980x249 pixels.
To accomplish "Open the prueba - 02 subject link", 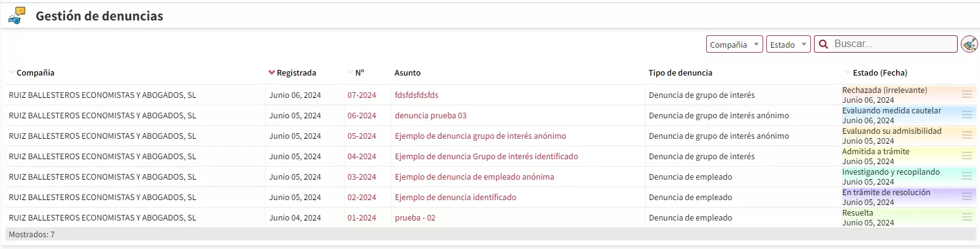I will click(415, 217).
